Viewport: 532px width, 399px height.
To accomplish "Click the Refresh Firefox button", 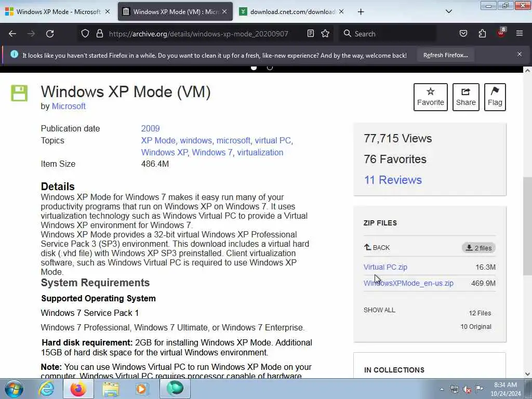I will point(445,55).
